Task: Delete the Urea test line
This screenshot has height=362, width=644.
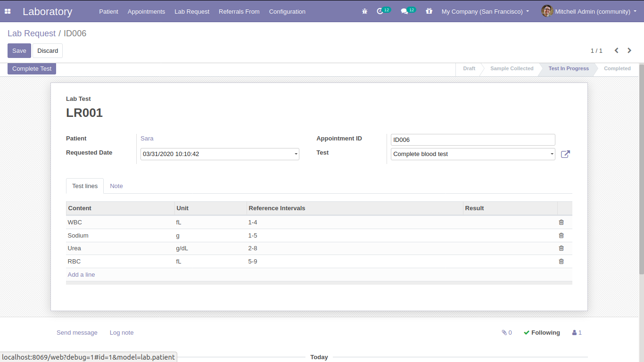Action: [561, 248]
